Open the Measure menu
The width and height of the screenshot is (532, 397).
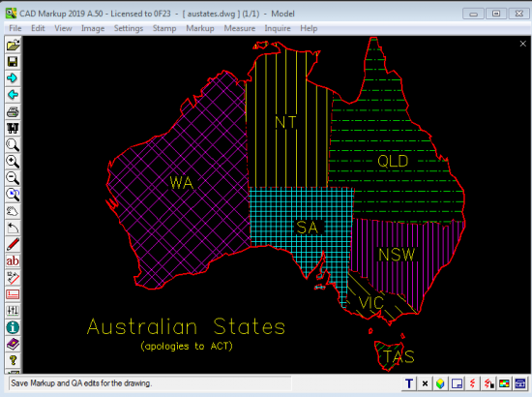(x=240, y=28)
